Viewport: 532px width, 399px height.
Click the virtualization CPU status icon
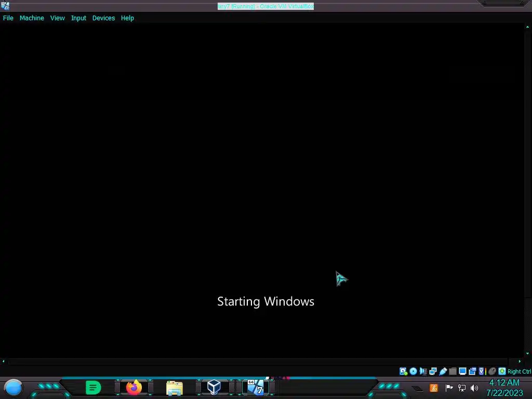point(482,371)
